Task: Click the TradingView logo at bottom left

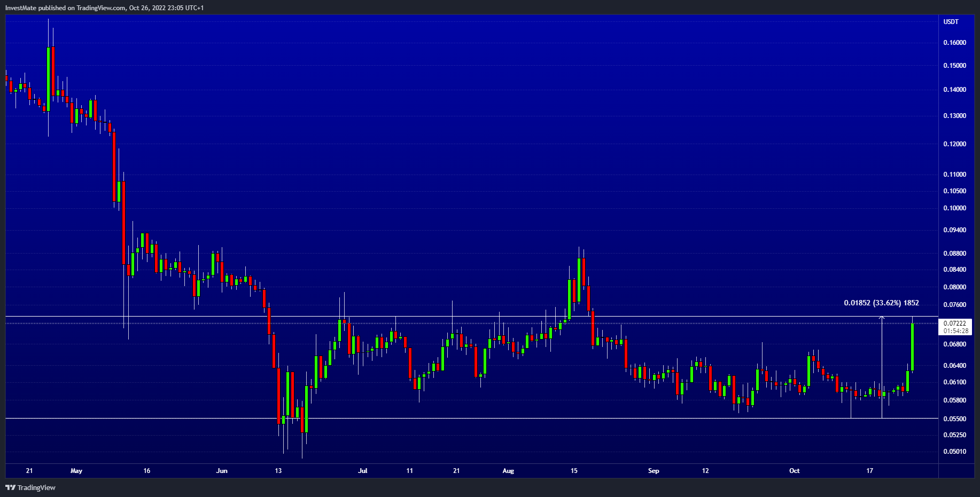Action: pyautogui.click(x=30, y=487)
